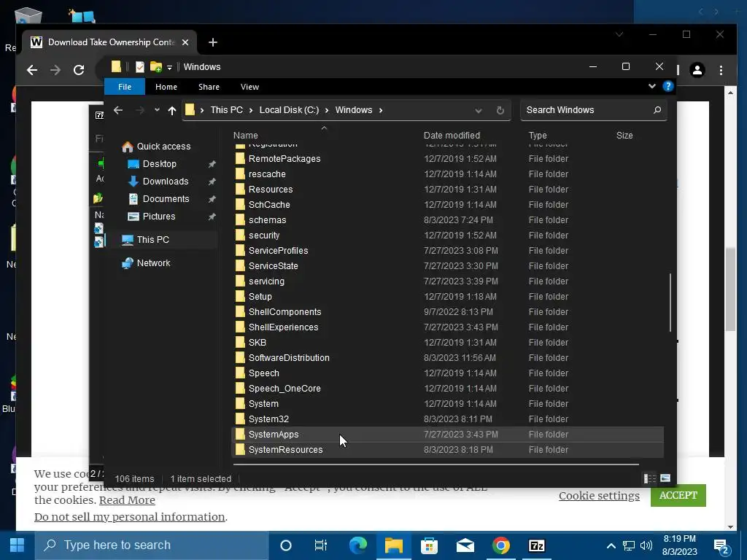Select the security folder
747x560 pixels.
point(264,236)
